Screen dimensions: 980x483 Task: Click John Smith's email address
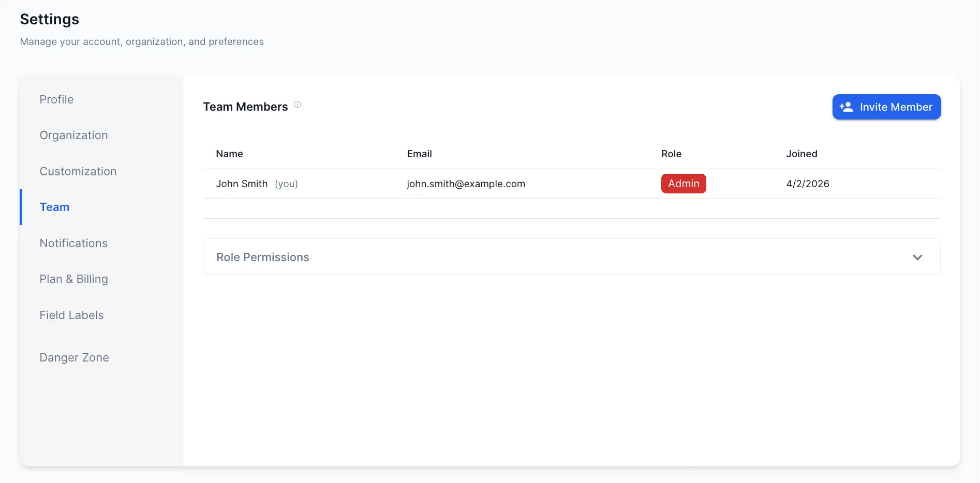coord(466,184)
